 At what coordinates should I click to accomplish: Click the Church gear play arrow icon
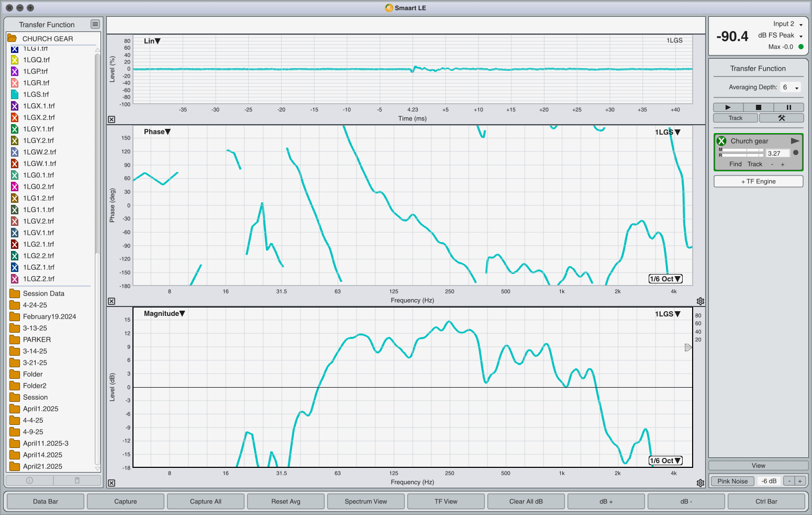click(x=795, y=141)
